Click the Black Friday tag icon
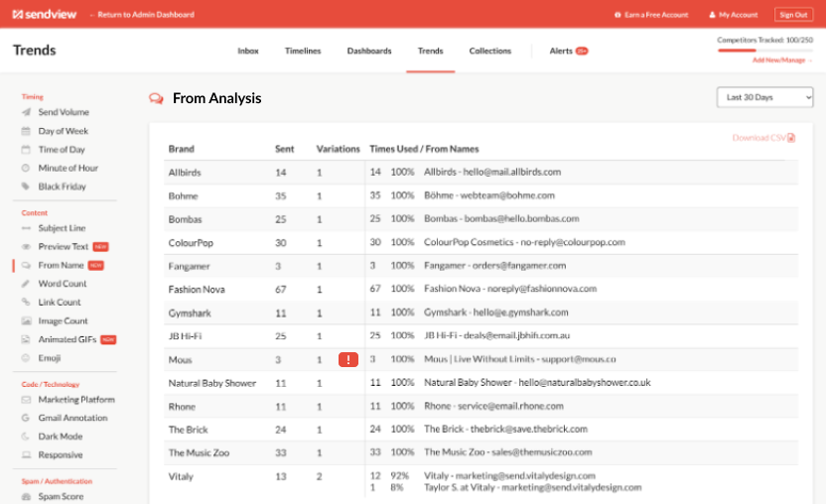 26,187
